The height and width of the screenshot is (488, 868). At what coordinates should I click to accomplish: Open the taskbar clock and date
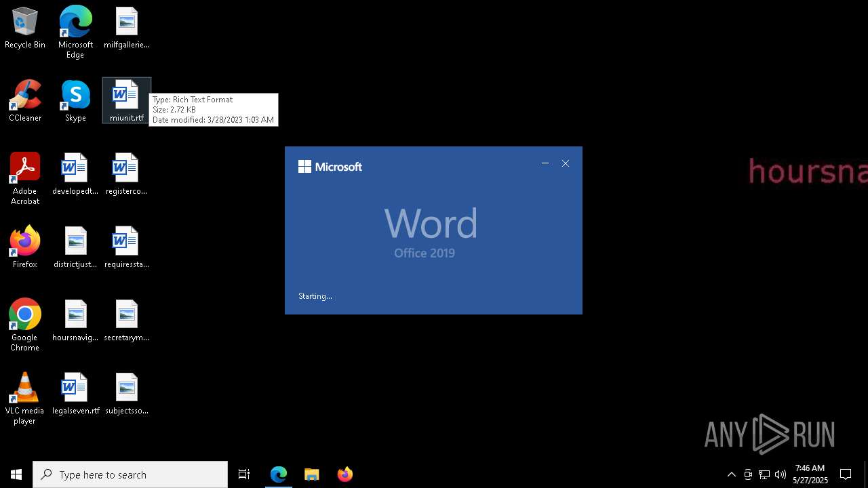pos(810,474)
